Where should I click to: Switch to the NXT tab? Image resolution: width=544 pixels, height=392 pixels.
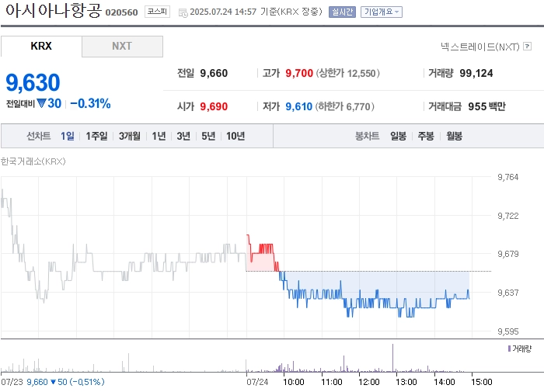point(122,46)
